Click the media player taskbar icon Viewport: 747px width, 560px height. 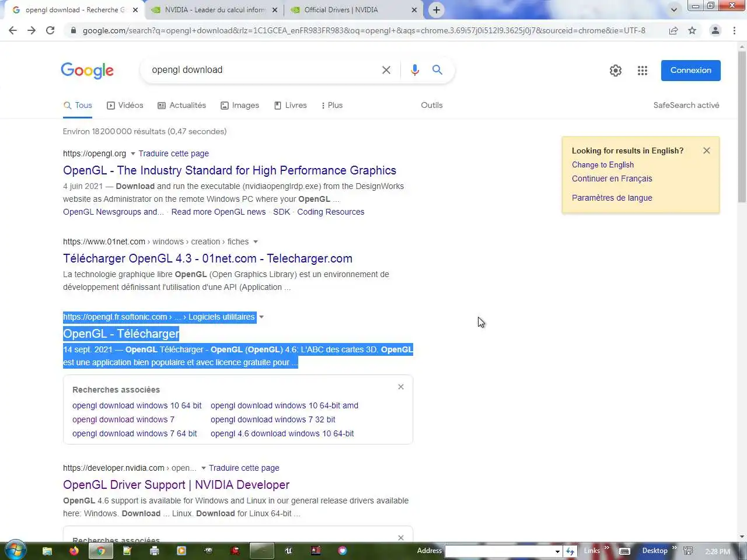181,551
